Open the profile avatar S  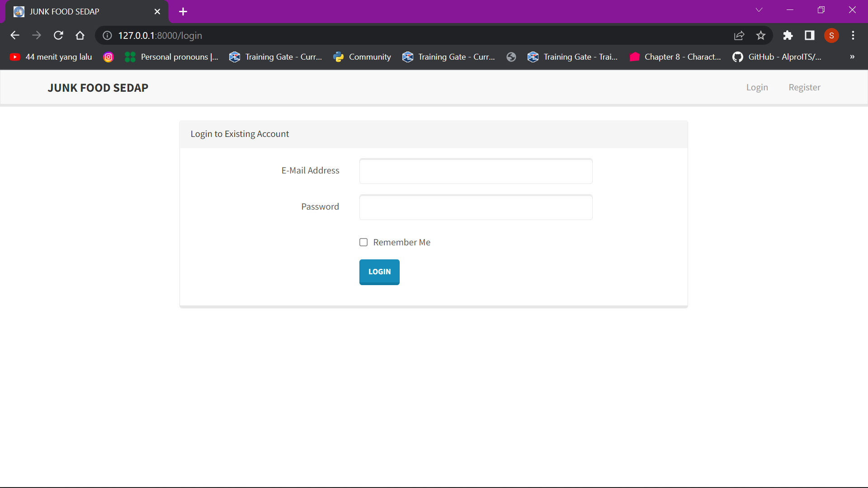coord(831,35)
